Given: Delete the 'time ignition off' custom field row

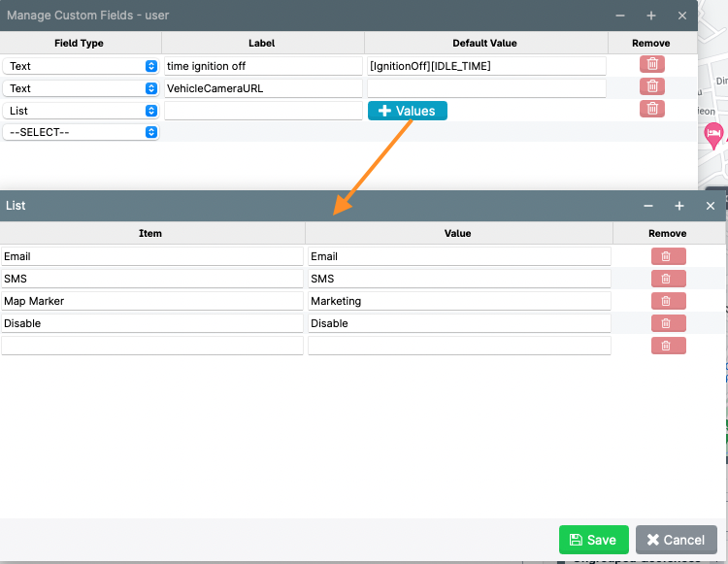Looking at the screenshot, I should pyautogui.click(x=652, y=64).
